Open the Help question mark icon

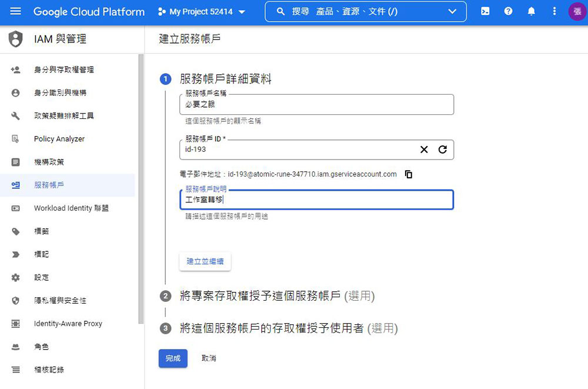tap(508, 11)
